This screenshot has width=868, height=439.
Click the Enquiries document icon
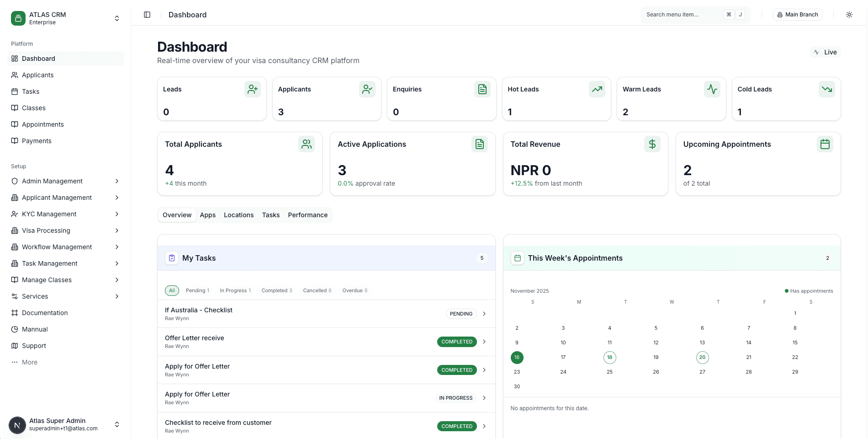(x=482, y=89)
